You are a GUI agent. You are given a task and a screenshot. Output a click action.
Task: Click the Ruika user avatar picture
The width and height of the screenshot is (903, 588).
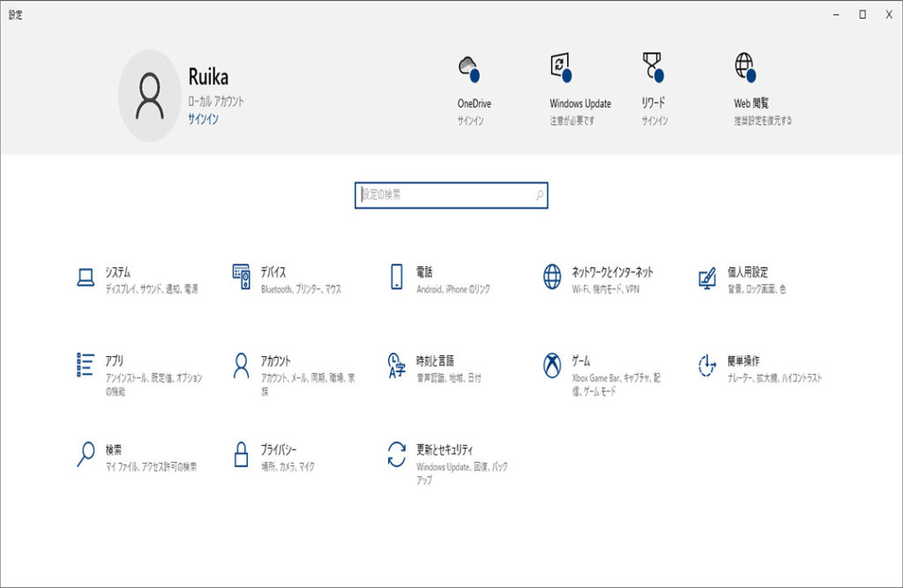click(149, 95)
